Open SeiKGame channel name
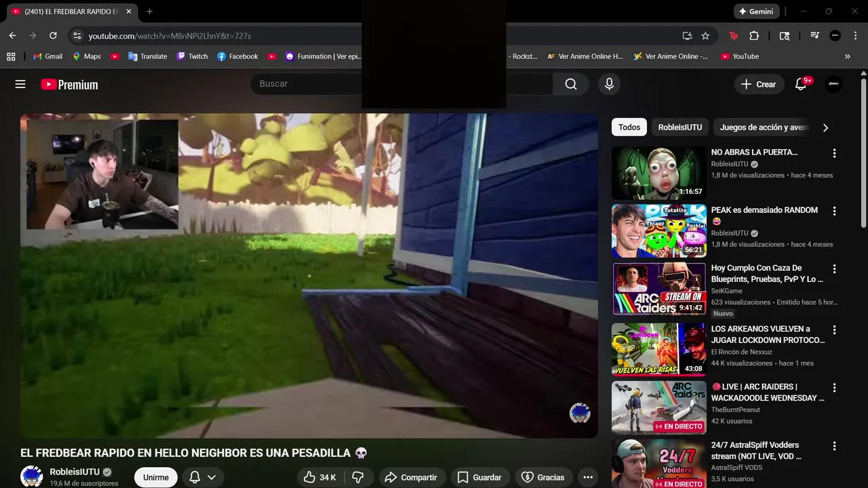This screenshot has width=868, height=488. [x=726, y=291]
